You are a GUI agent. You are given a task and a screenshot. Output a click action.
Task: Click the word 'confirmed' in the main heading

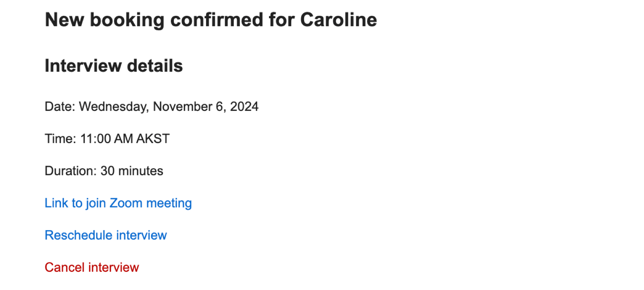click(217, 20)
